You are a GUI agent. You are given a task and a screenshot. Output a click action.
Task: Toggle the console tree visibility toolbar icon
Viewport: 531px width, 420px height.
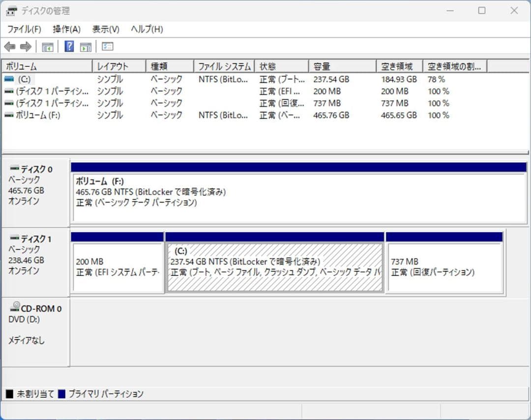(x=47, y=47)
